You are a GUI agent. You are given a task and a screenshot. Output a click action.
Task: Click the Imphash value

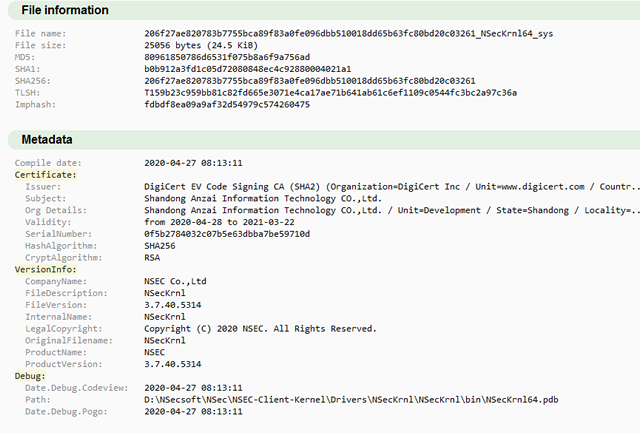coord(227,104)
